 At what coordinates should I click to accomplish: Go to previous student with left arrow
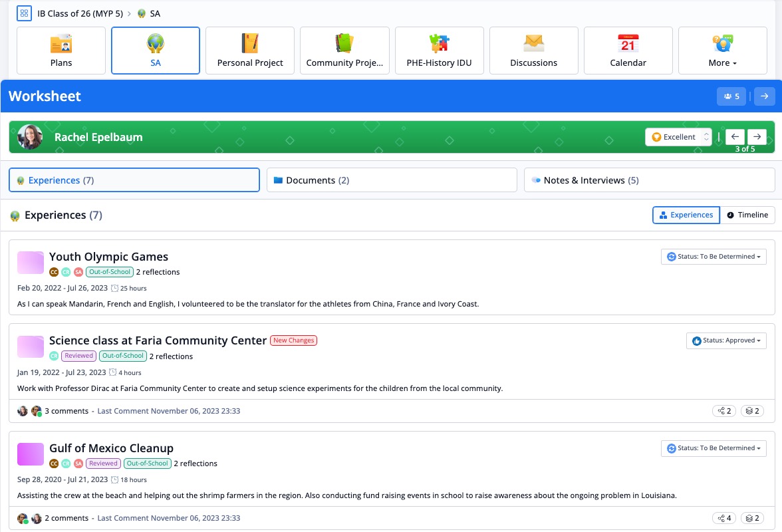click(x=734, y=136)
